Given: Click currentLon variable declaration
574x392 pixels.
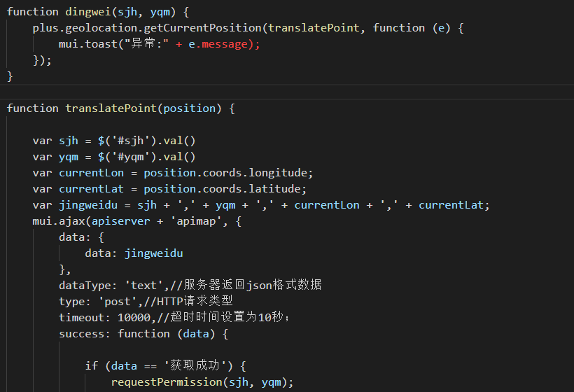Looking at the screenshot, I should pyautogui.click(x=91, y=173).
